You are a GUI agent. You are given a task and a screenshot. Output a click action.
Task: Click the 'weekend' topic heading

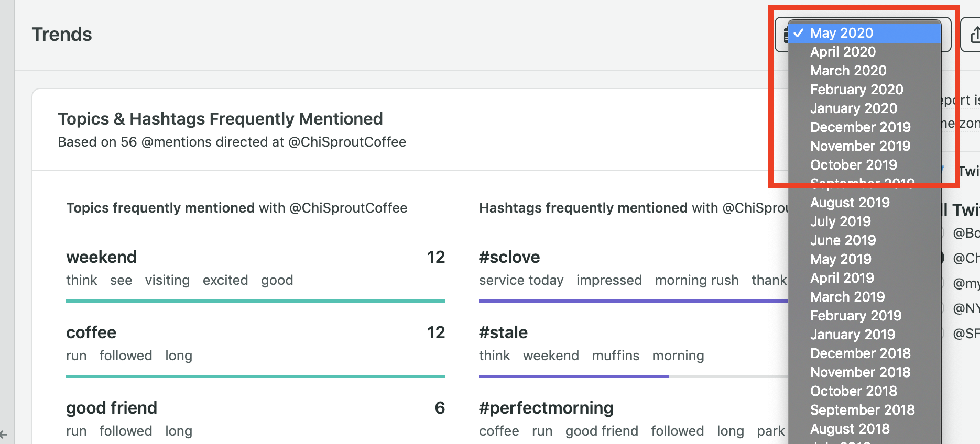(101, 257)
